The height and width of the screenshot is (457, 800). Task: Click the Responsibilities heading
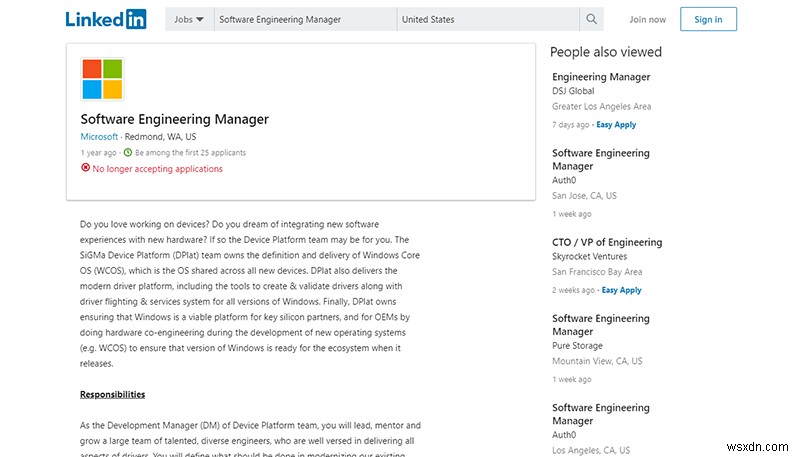[112, 394]
